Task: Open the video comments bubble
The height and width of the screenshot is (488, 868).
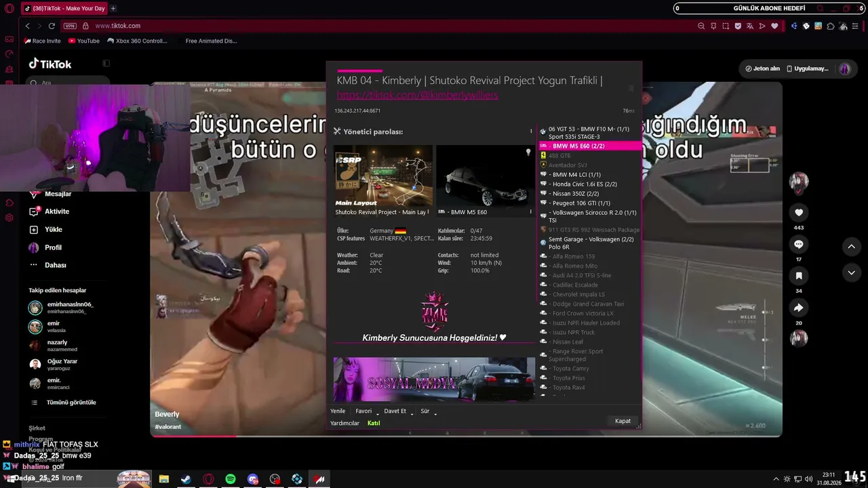Action: click(799, 244)
